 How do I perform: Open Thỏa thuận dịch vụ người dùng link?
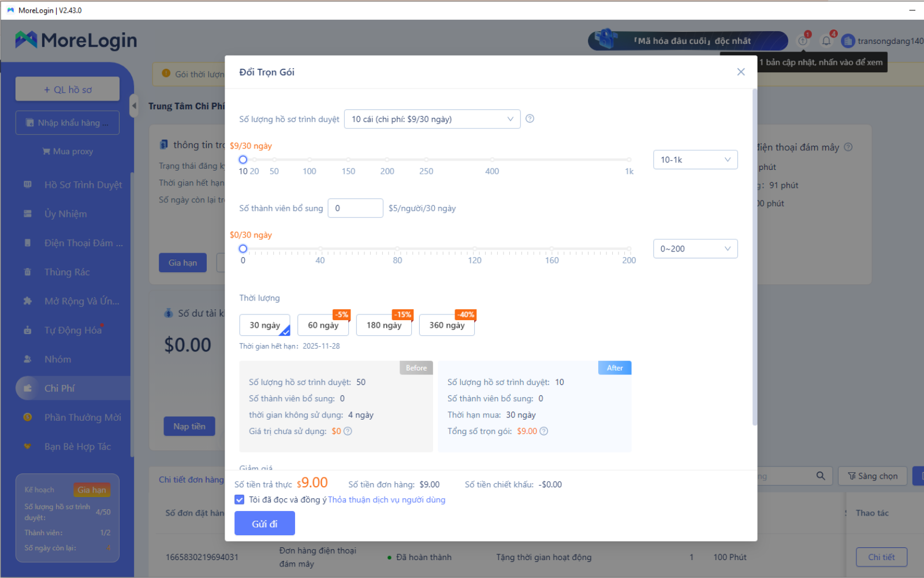[386, 499]
